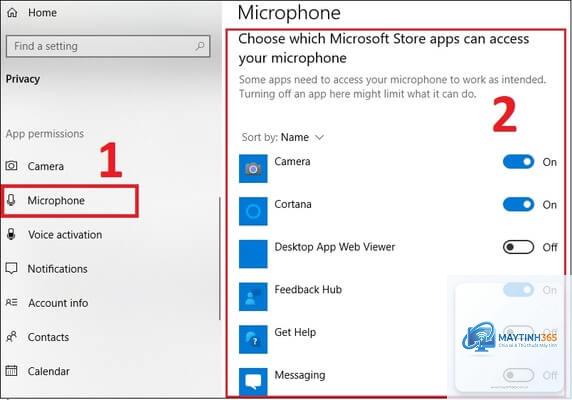Click the Microphone page title

(289, 13)
